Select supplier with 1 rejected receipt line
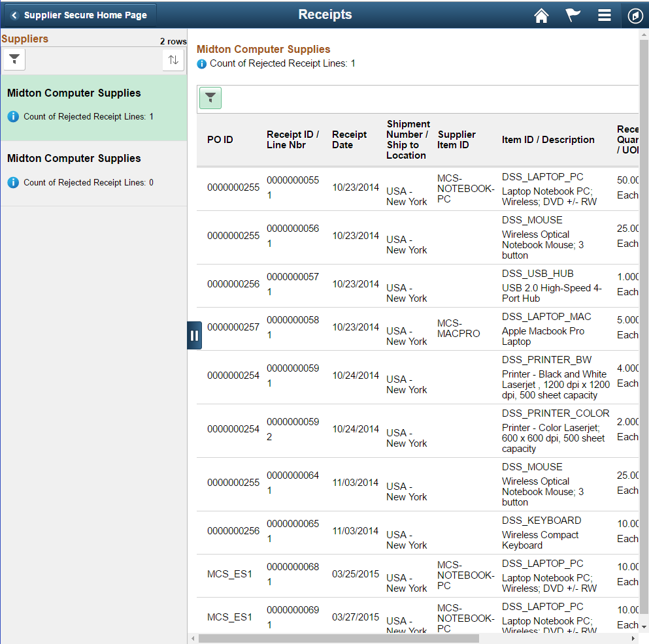The height and width of the screenshot is (644, 649). (x=93, y=108)
